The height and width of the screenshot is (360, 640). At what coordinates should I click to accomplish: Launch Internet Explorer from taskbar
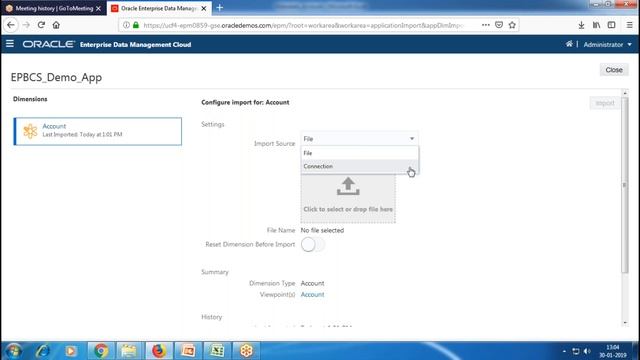(x=43, y=351)
